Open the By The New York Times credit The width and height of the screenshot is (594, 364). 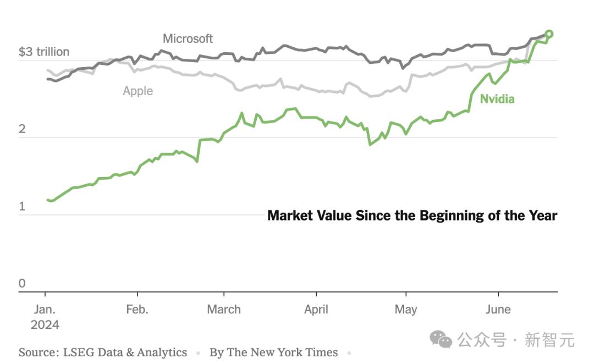tap(273, 352)
